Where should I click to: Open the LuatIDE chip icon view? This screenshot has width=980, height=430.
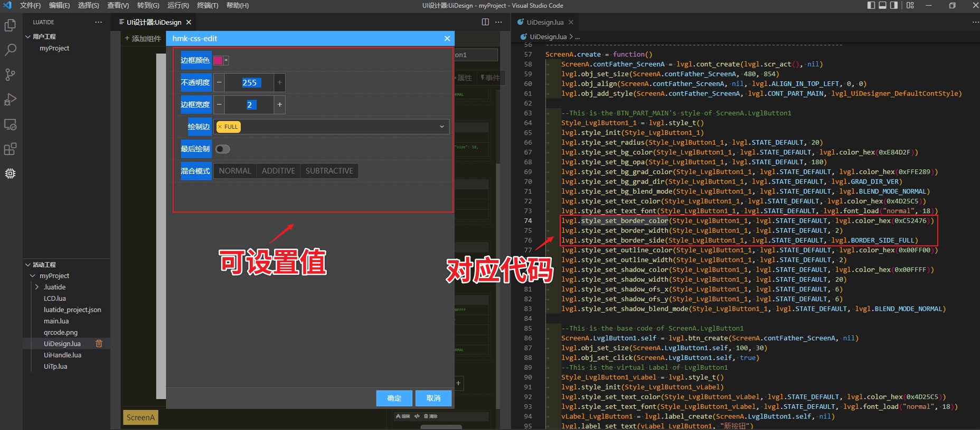point(10,174)
